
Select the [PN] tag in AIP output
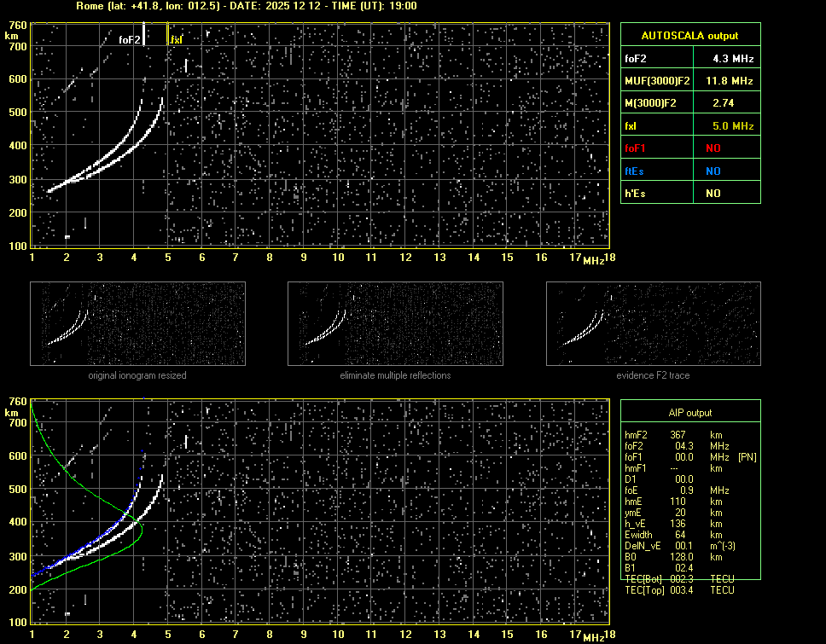pyautogui.click(x=747, y=457)
